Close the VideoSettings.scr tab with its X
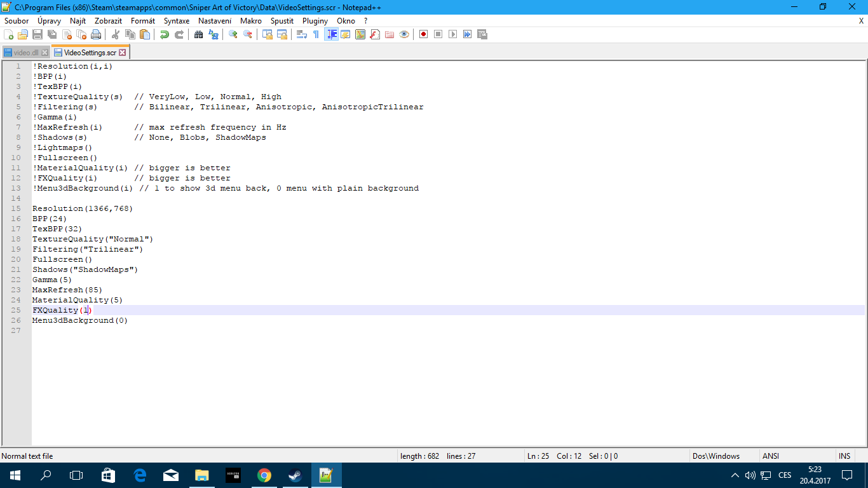 tap(123, 53)
